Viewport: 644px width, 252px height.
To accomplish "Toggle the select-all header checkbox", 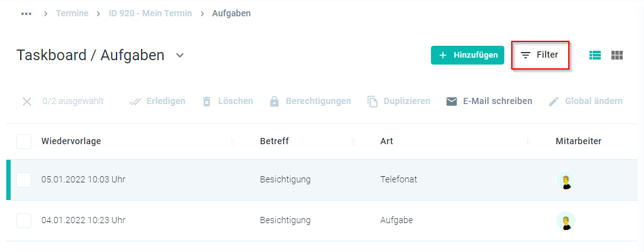I will pyautogui.click(x=24, y=142).
